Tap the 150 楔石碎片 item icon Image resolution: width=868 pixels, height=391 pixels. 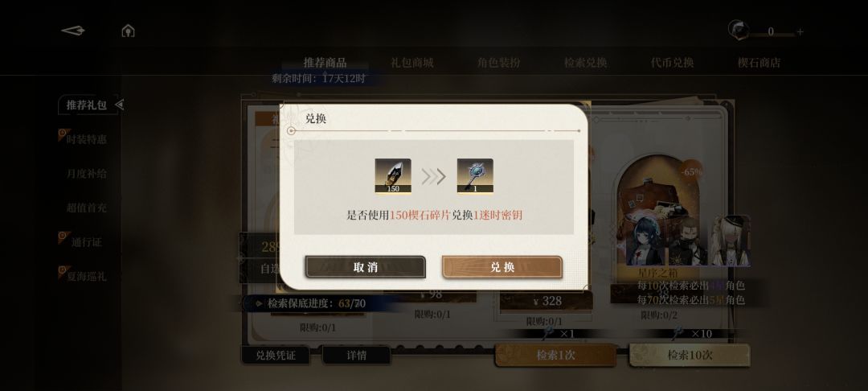pyautogui.click(x=393, y=176)
